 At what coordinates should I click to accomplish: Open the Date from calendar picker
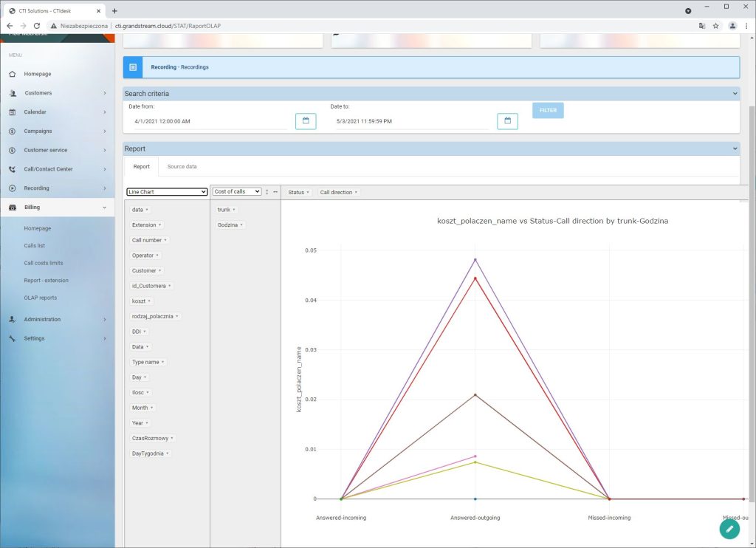[305, 121]
